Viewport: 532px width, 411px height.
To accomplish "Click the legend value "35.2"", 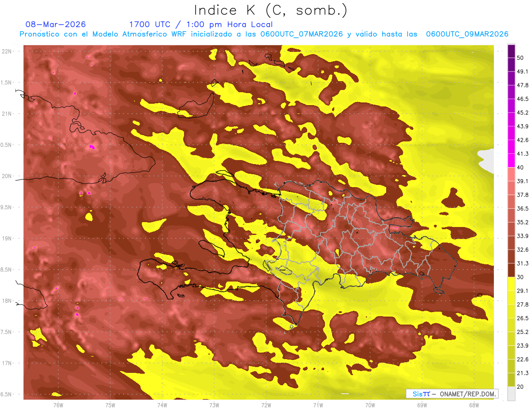I will pos(523,222).
